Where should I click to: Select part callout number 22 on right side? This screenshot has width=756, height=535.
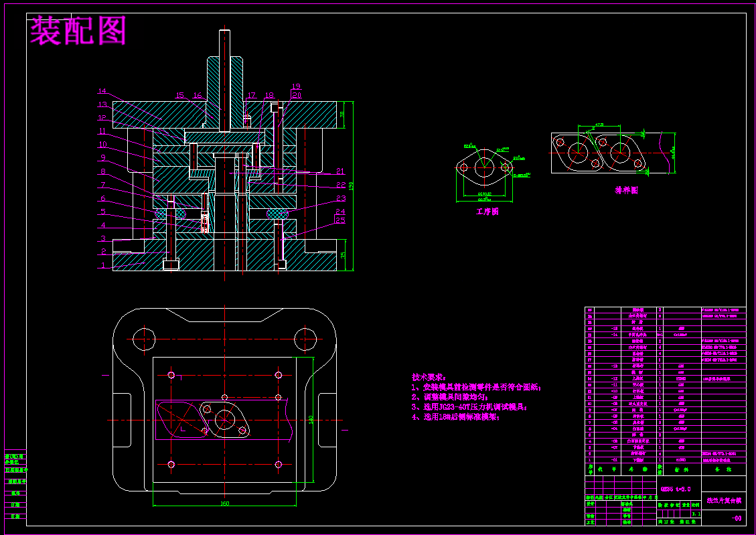click(340, 185)
